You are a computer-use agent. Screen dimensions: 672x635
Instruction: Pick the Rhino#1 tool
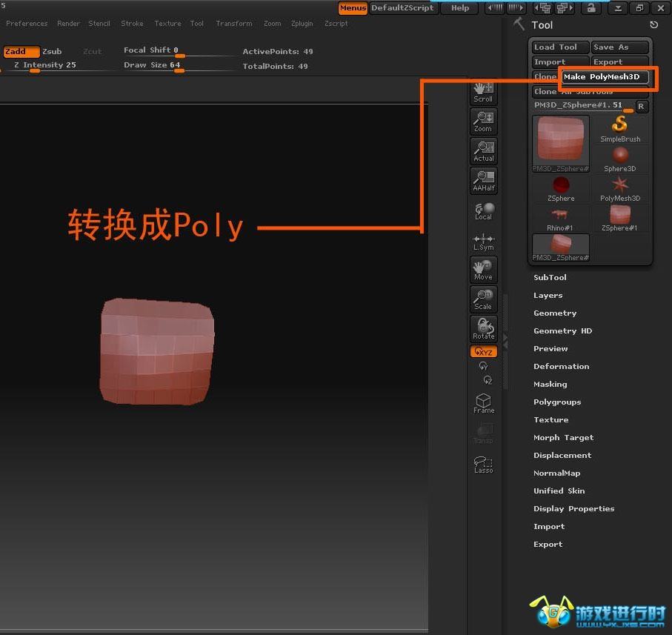point(561,218)
